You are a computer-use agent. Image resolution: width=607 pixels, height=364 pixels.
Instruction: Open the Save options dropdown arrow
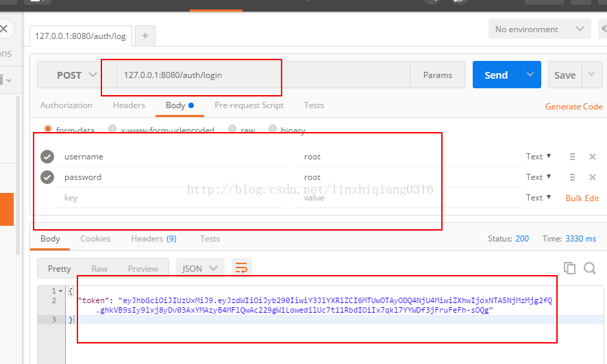pos(592,75)
